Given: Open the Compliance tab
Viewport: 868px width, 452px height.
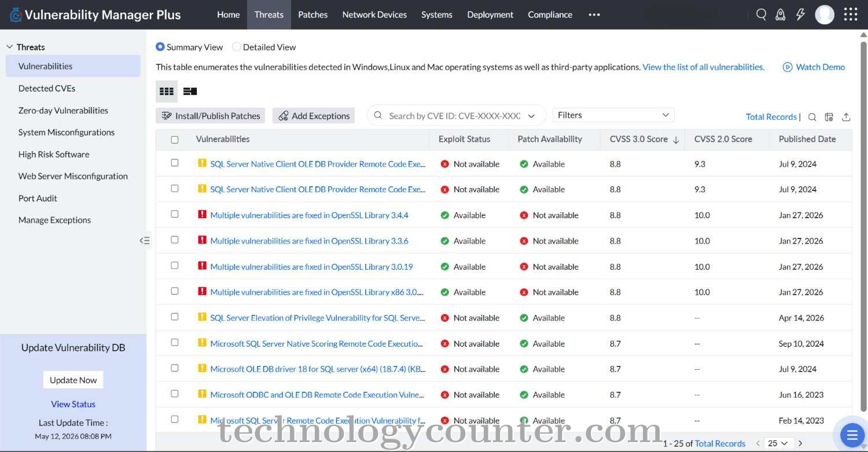Looking at the screenshot, I should (x=550, y=14).
